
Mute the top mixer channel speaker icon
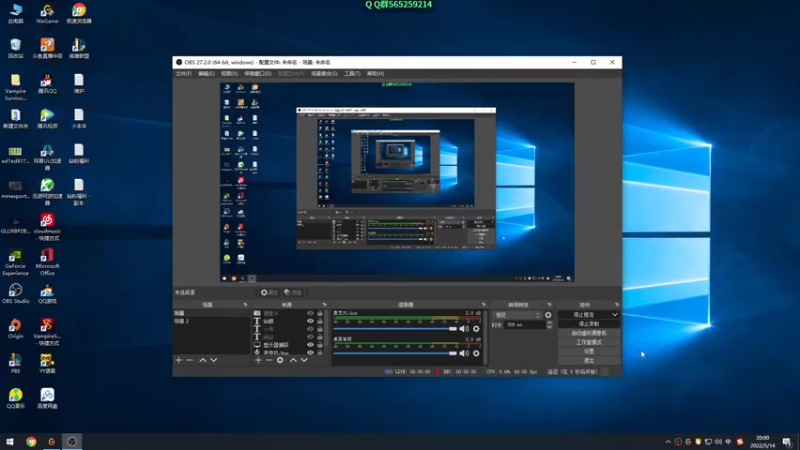[464, 328]
